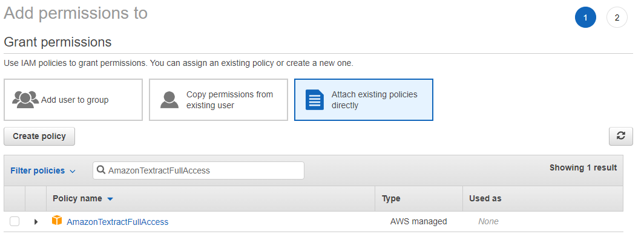644x240 pixels.
Task: Click the policy search input field
Action: (199, 170)
